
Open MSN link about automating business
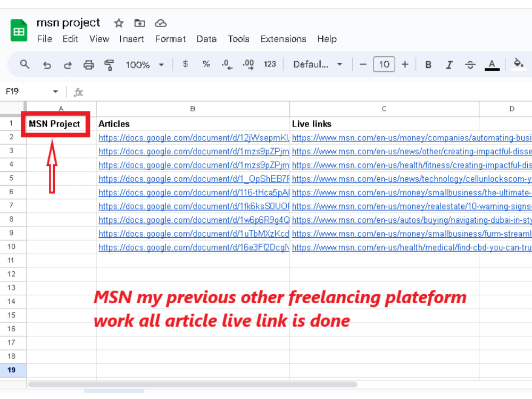(412, 138)
